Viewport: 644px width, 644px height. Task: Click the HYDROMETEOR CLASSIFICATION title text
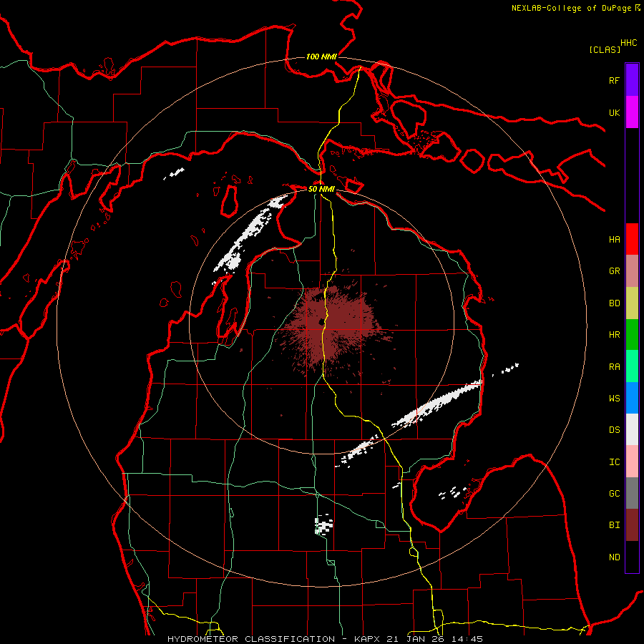pos(251,639)
